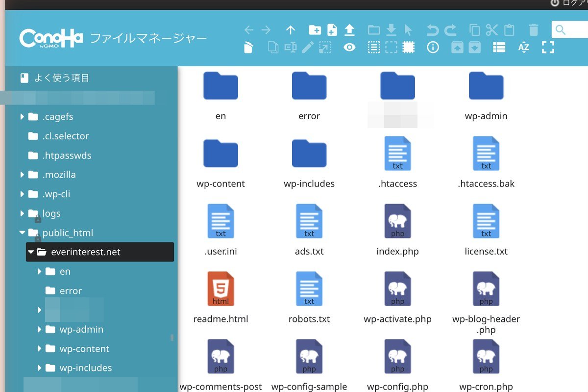Expand the .wp-cli tree folder
Image resolution: width=588 pixels, height=392 pixels.
(22, 194)
